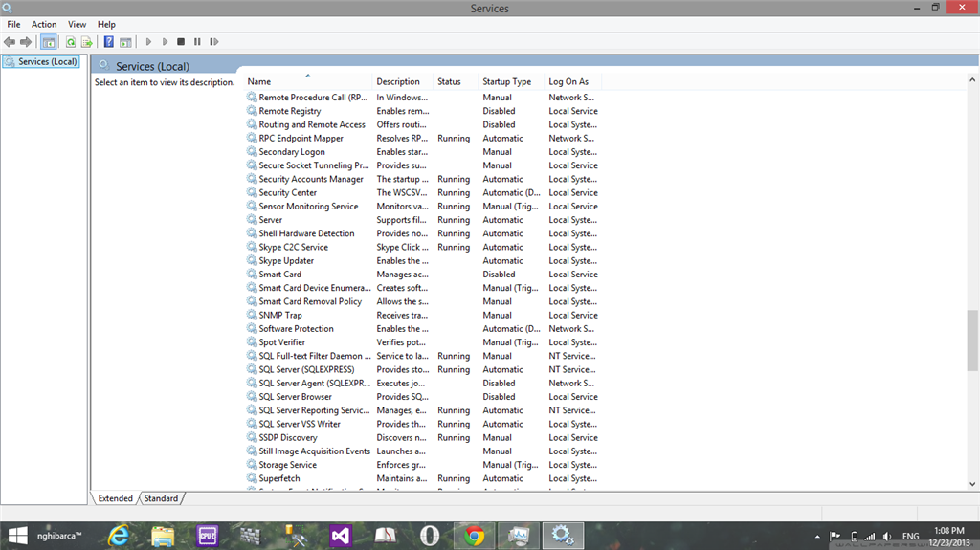Click the Back arrow in toolbar
Viewport: 980px width, 550px height.
10,42
